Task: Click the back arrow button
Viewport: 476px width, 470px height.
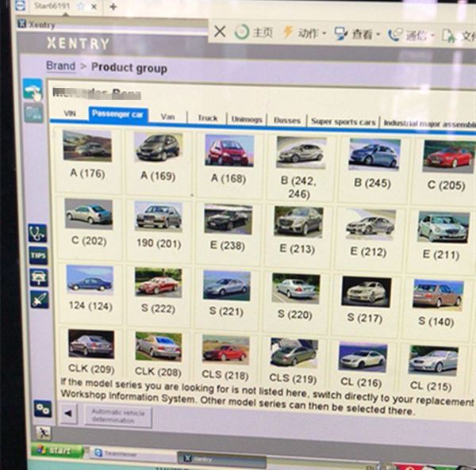Action: click(x=69, y=413)
